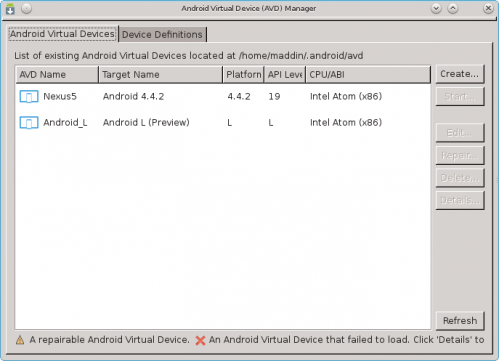The width and height of the screenshot is (499, 361).
Task: Click the round pin button in title bar
Action: click(27, 8)
